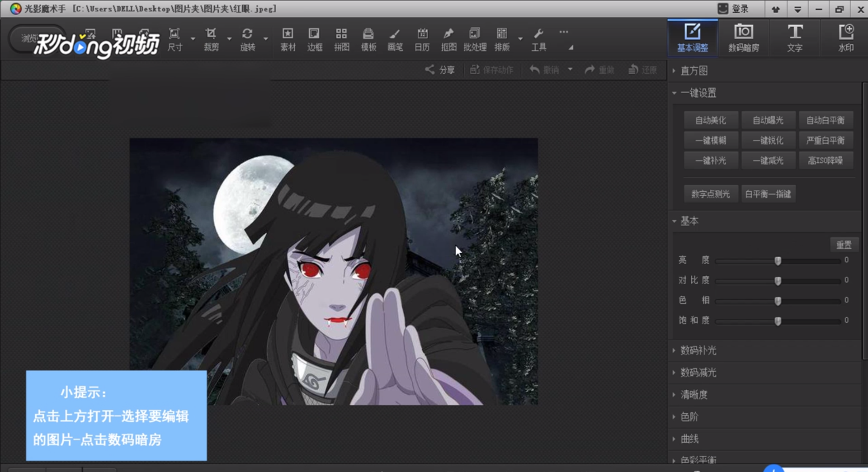868x472 pixels.
Task: Open dropdown arrow next to 旋转
Action: click(266, 39)
